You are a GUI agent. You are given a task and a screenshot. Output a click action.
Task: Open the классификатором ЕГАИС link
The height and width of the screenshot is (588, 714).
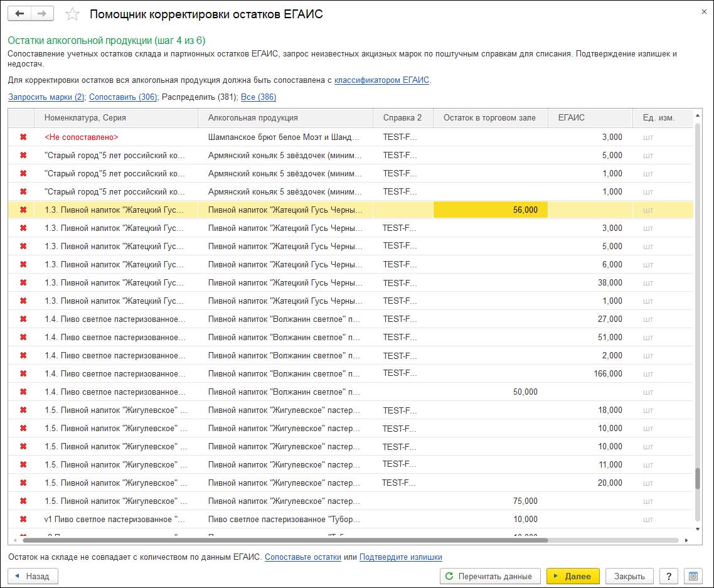coord(381,80)
